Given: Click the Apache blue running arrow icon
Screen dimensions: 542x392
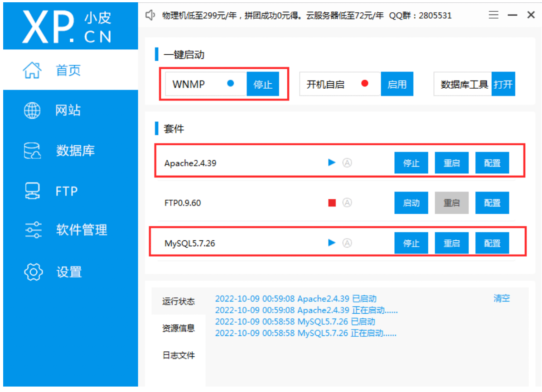Looking at the screenshot, I should 332,163.
